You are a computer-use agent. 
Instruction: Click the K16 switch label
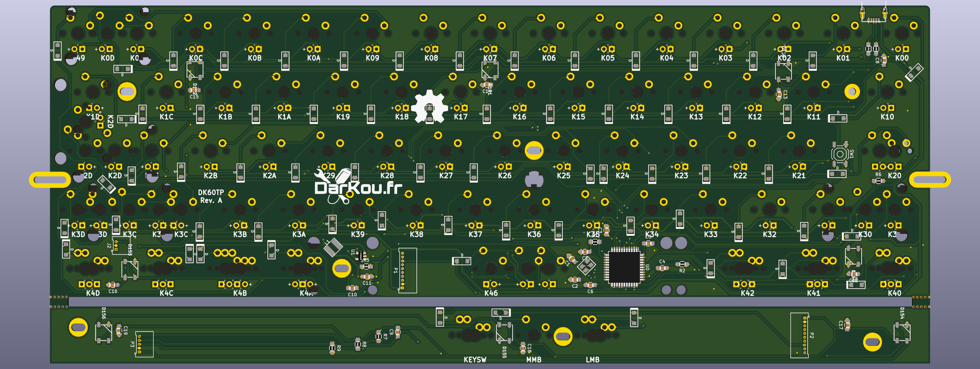[x=519, y=117]
